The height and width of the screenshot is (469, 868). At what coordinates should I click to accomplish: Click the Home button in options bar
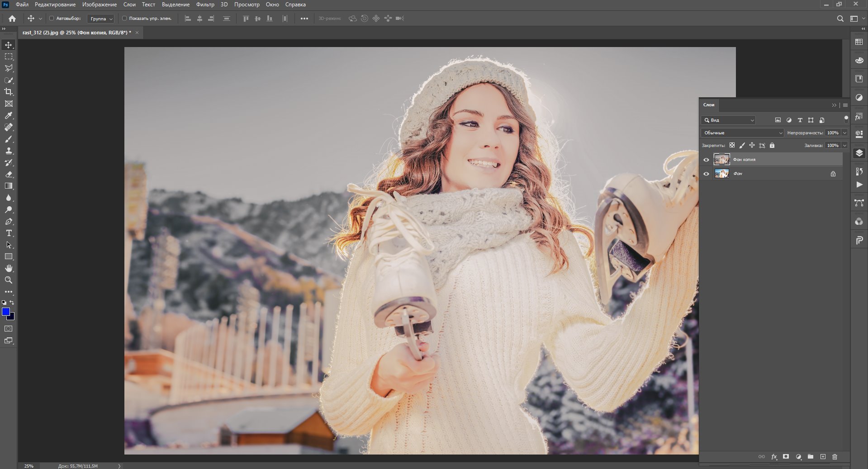(12, 19)
